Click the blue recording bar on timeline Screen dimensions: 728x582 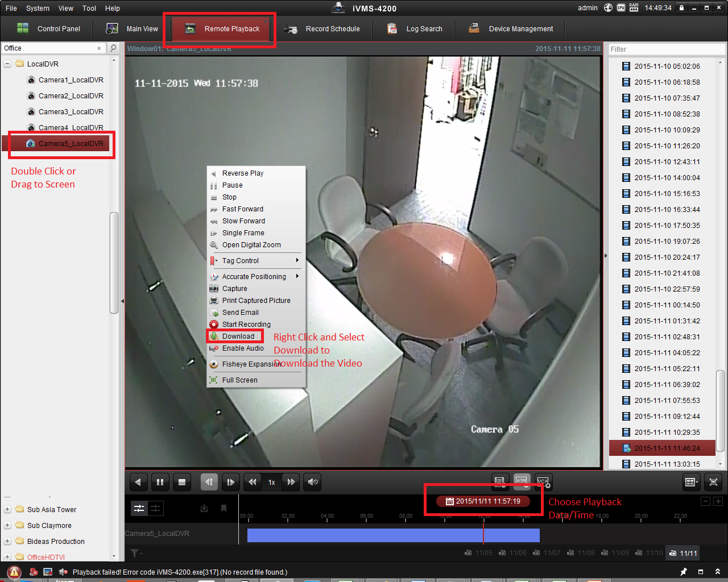point(392,535)
